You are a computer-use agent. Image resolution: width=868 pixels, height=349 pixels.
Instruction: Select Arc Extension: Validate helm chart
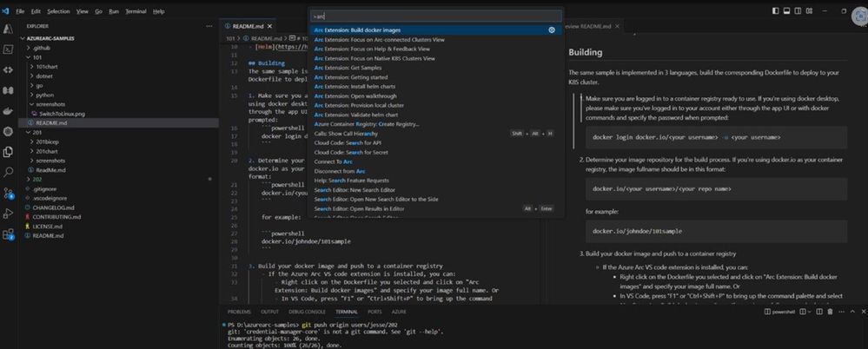[x=436, y=115]
